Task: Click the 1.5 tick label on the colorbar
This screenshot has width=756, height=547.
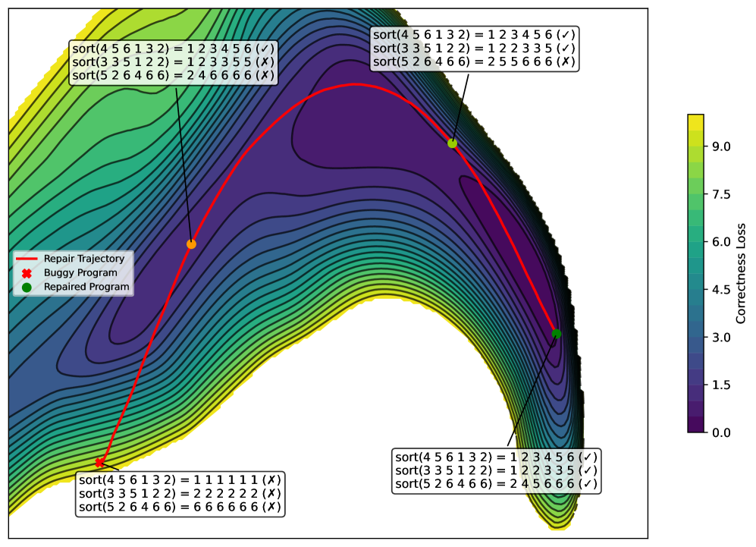Action: (x=721, y=385)
